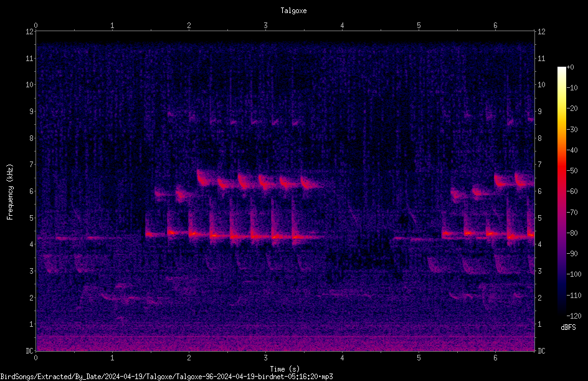This screenshot has width=588, height=381.
Task: Click the faint 8.6 kHz harmonic near 3 seconds
Action: click(257, 122)
